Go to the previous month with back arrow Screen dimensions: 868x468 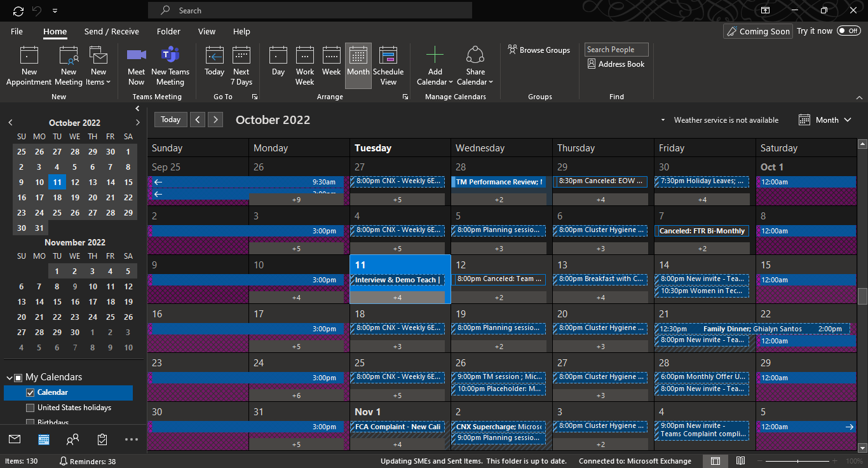(x=198, y=120)
